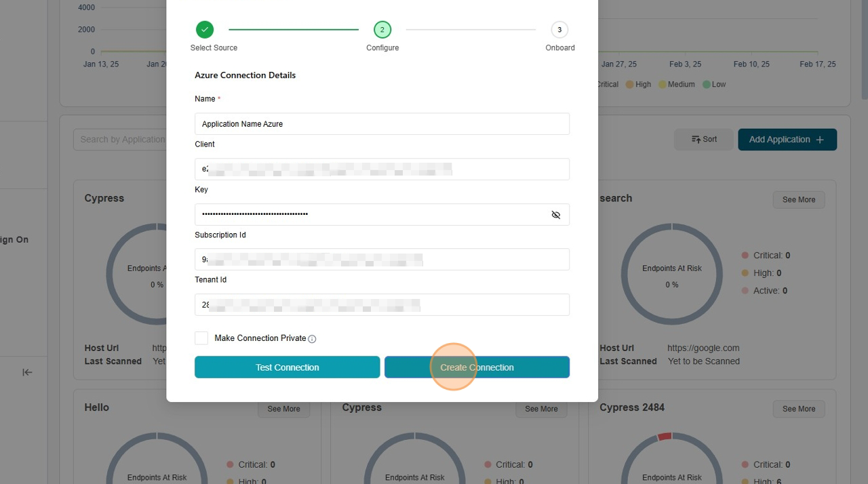The image size is (868, 484).
Task: Enable Make Connection Private checkbox
Action: (201, 338)
